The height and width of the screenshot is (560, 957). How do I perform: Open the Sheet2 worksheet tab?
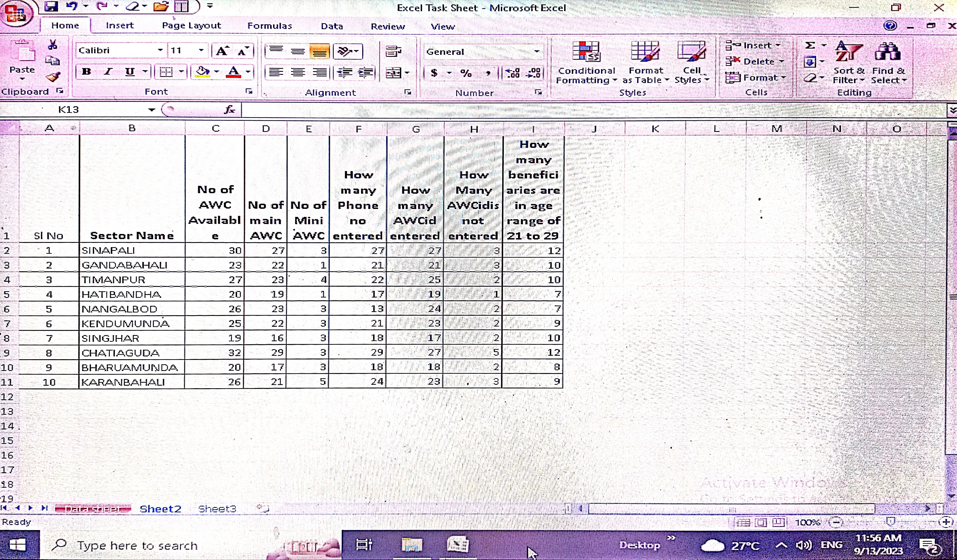[160, 509]
